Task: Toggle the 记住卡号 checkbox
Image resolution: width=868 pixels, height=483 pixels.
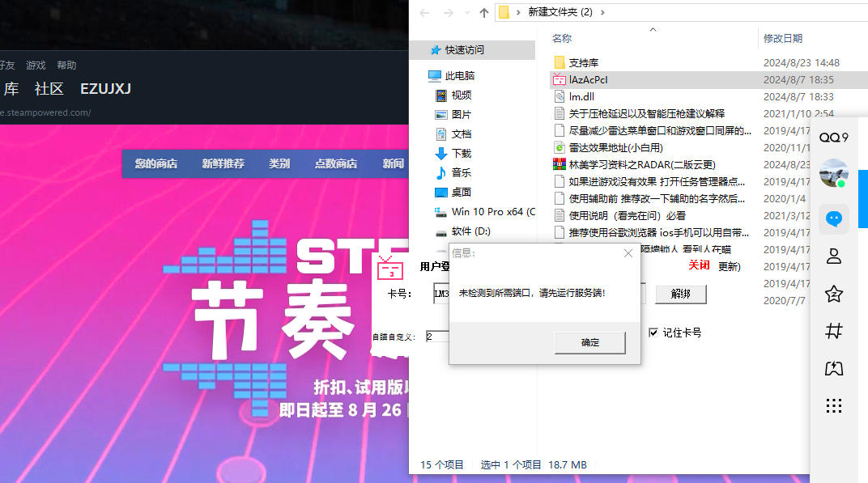Action: [x=653, y=333]
